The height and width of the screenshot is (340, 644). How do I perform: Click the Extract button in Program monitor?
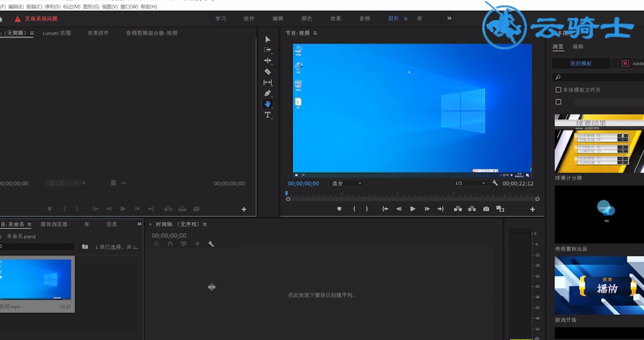pos(472,209)
